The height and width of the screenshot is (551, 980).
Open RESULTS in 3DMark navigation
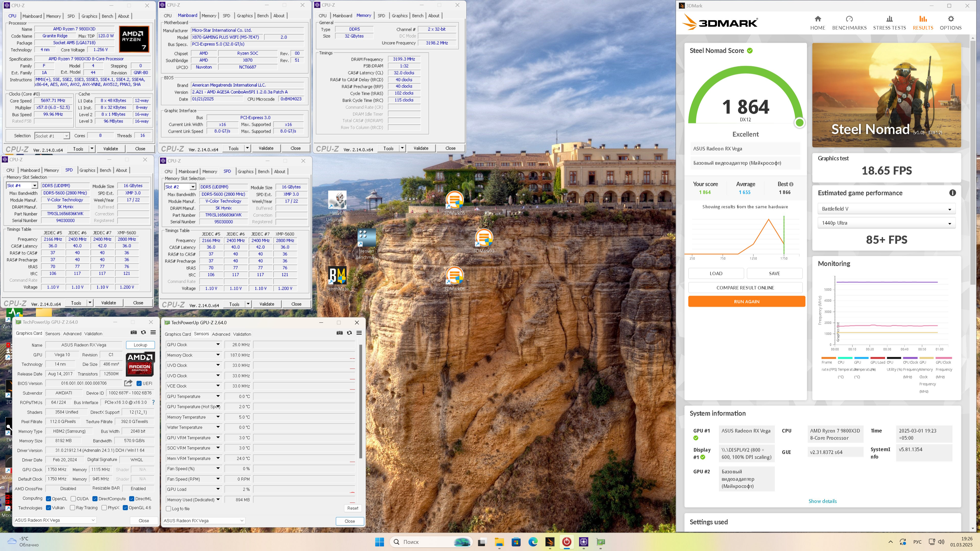(923, 23)
